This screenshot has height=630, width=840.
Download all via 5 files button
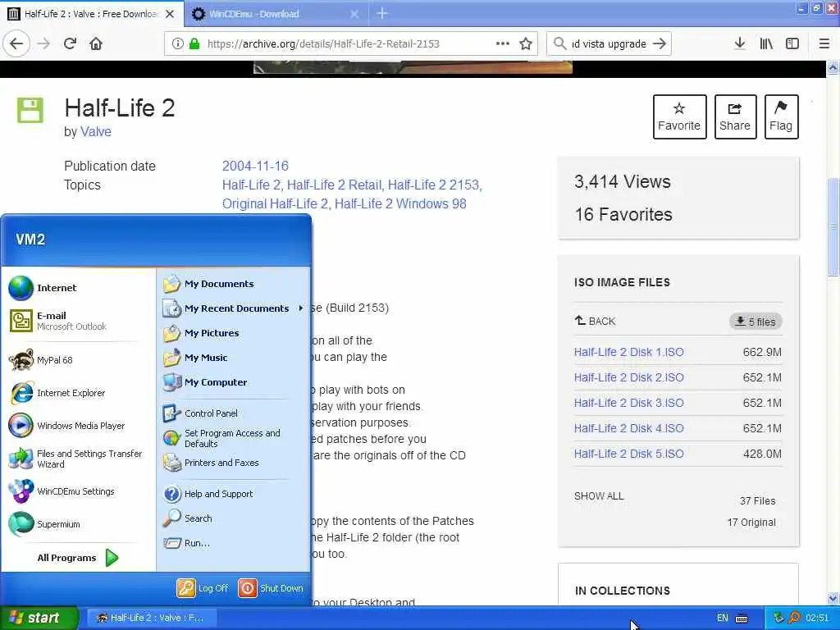[756, 322]
